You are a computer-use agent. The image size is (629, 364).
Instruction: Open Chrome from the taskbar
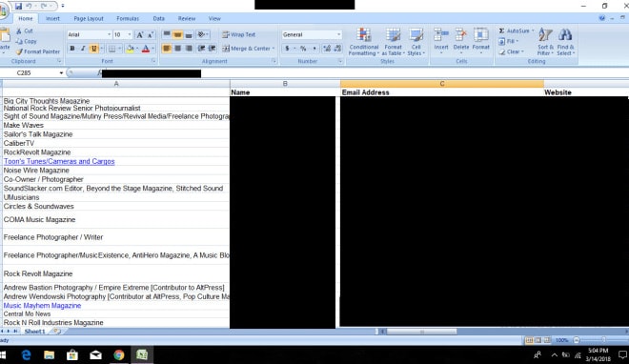pos(119,354)
